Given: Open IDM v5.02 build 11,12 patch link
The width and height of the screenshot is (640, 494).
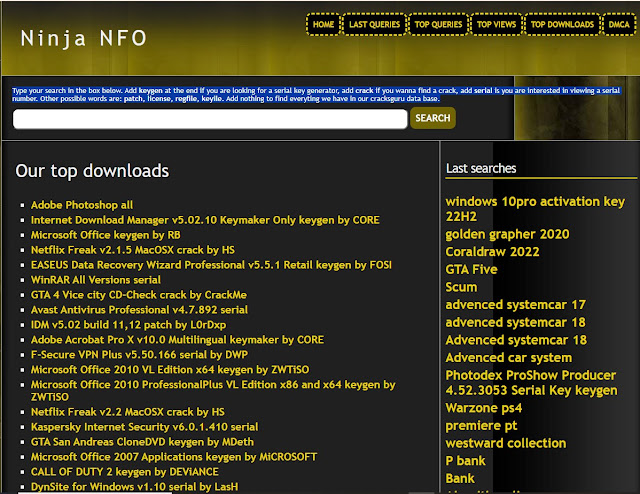Looking at the screenshot, I should coord(128,325).
